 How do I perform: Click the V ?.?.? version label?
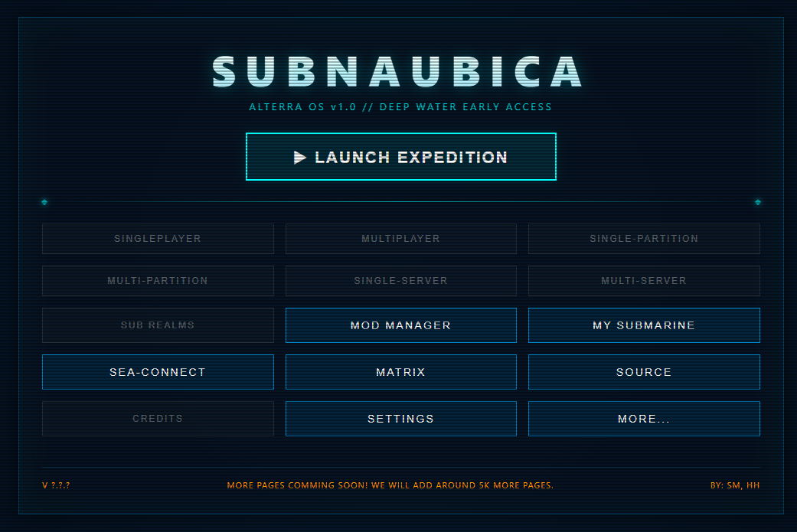(x=56, y=485)
